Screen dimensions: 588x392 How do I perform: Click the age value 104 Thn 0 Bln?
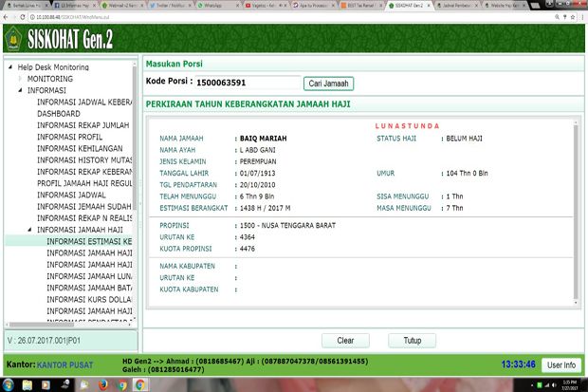[x=467, y=173]
